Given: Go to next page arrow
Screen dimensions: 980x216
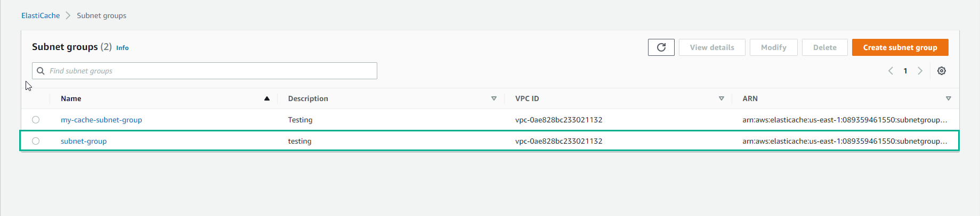Looking at the screenshot, I should click(920, 71).
